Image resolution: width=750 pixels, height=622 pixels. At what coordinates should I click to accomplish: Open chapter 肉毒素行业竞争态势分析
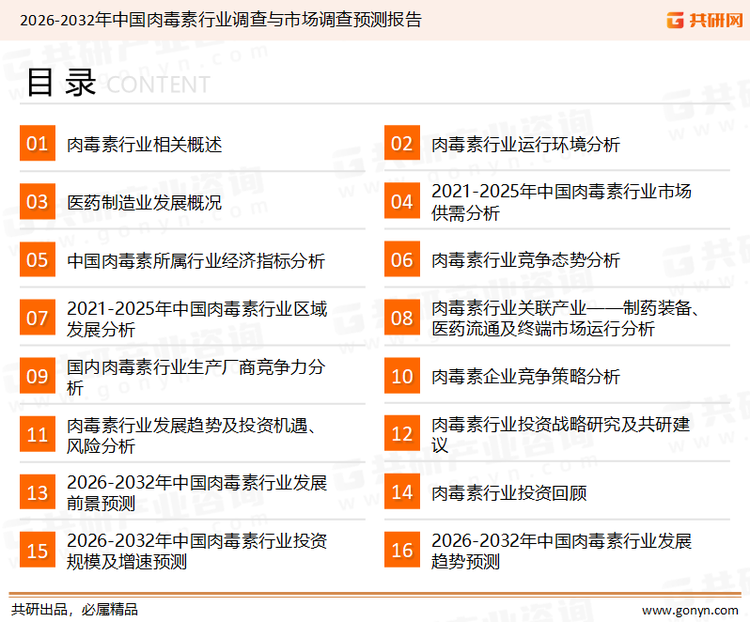(x=525, y=261)
